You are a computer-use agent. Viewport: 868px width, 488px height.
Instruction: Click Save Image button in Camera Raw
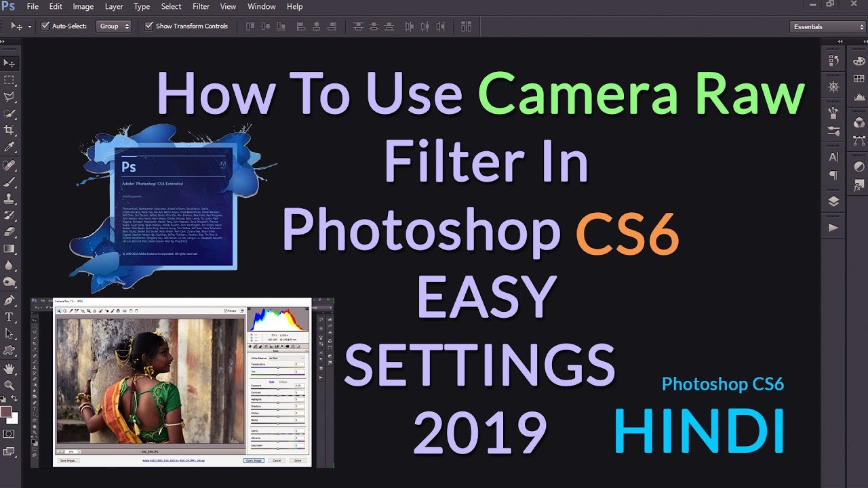[68, 460]
